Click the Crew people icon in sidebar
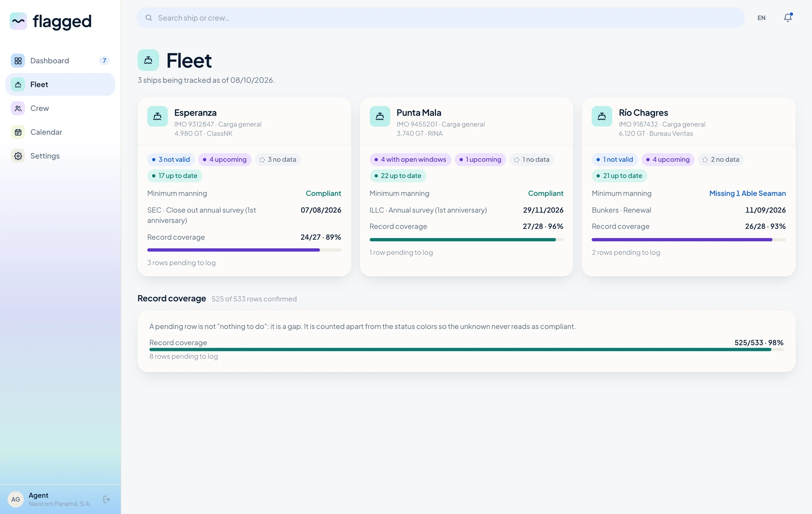Viewport: 812px width, 514px height. click(x=18, y=108)
